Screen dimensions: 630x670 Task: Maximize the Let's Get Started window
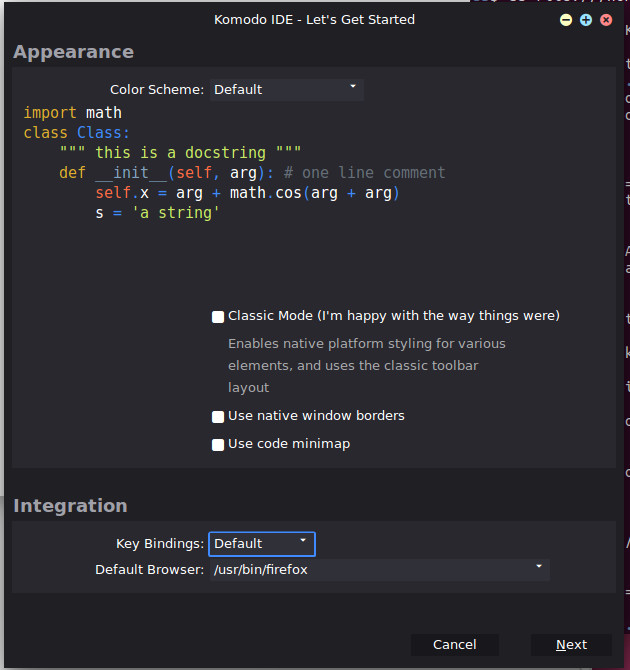coord(585,20)
